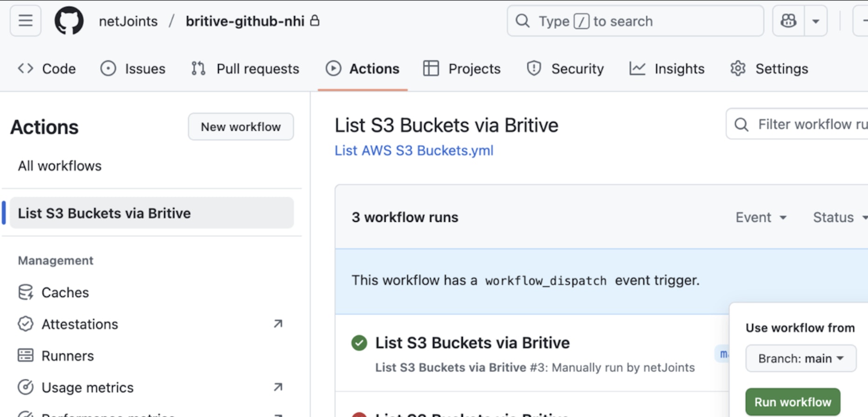The height and width of the screenshot is (417, 868).
Task: Open netJoints owner profile link
Action: pos(128,21)
